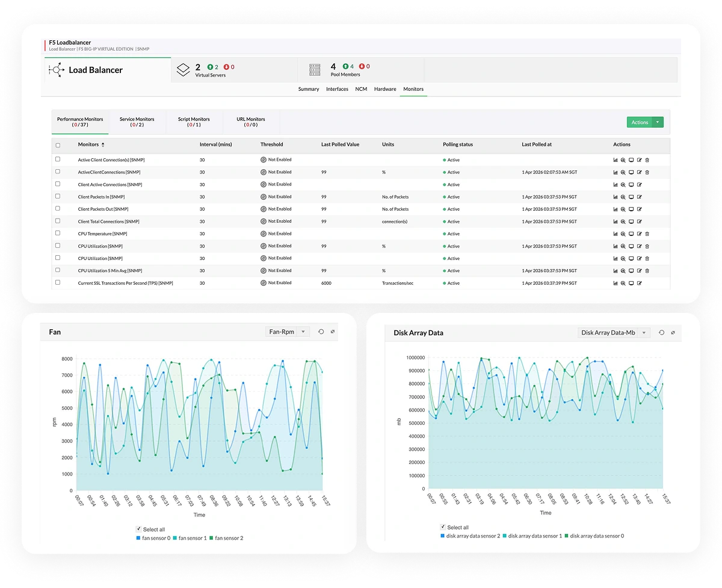
Task: Delete the ActiveClientConnections monitor via trash icon
Action: coord(647,172)
